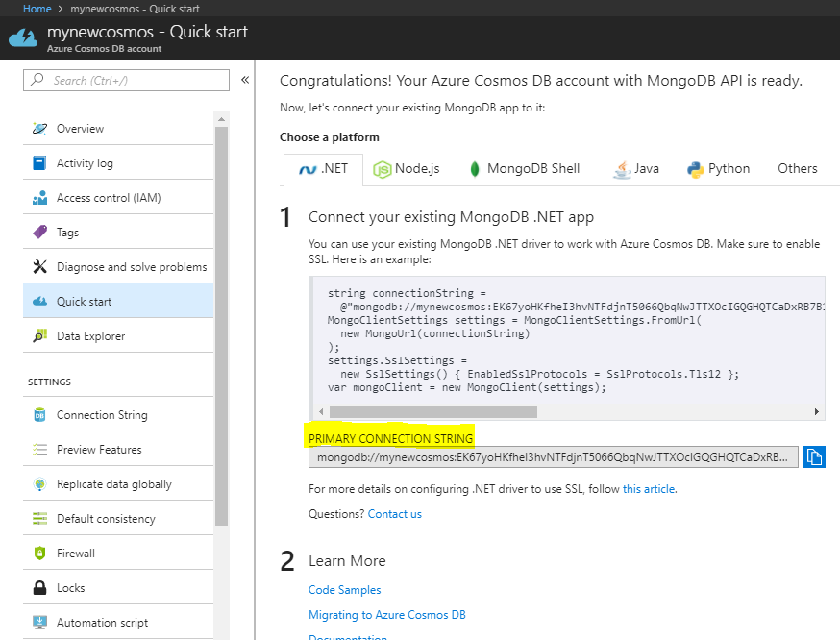
Task: Click the Connection String DB icon
Action: [x=39, y=414]
